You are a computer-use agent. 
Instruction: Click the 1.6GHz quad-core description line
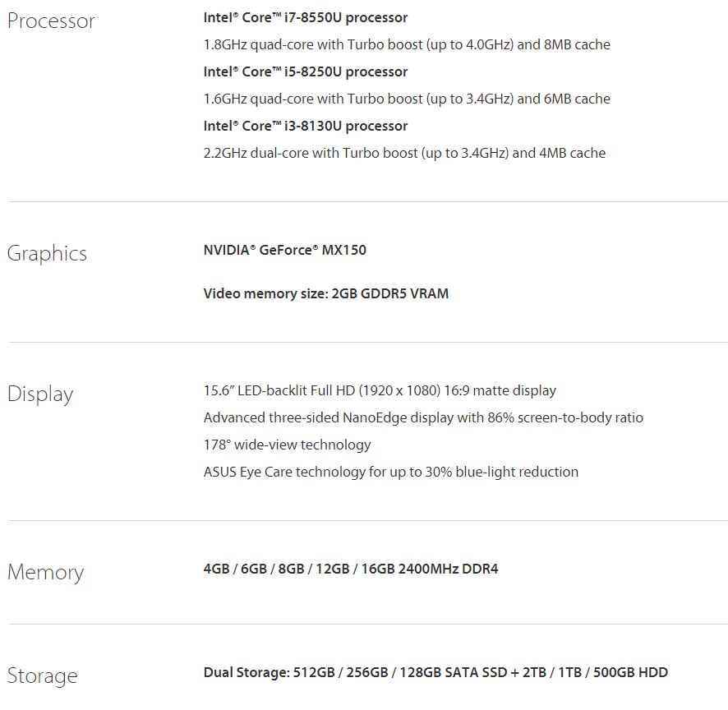pyautogui.click(x=407, y=99)
